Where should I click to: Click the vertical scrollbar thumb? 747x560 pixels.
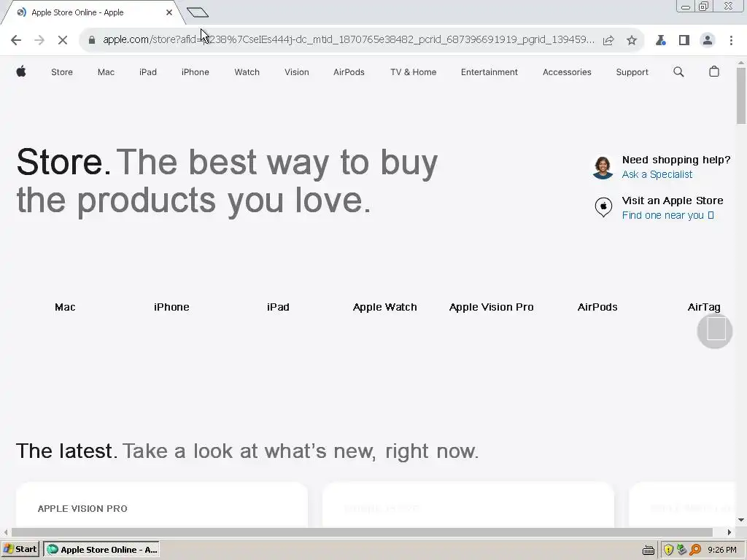click(741, 96)
